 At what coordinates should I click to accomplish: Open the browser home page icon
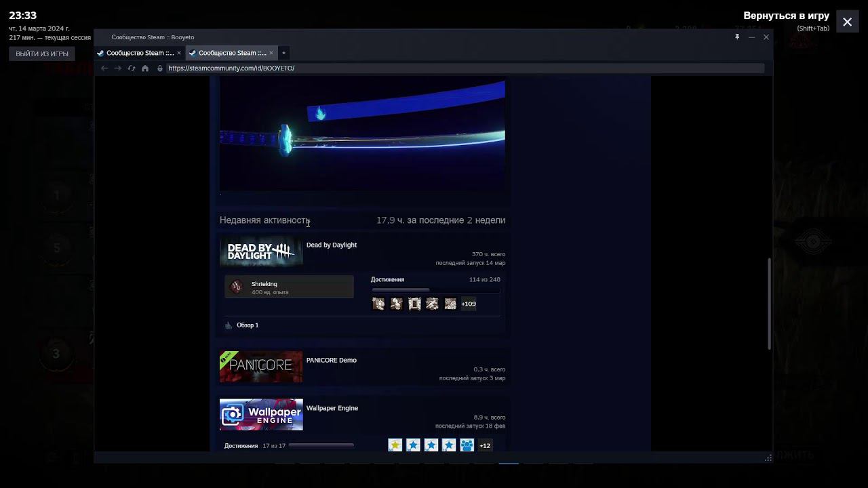(145, 68)
